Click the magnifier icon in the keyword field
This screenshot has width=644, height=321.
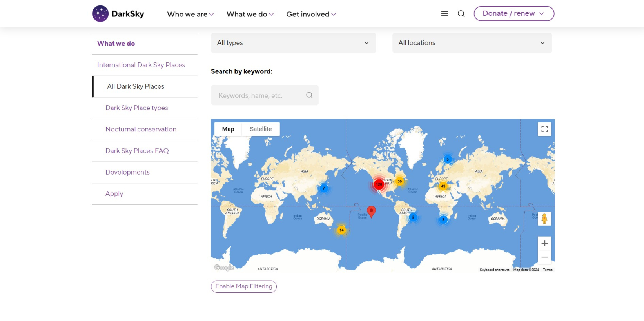click(309, 95)
